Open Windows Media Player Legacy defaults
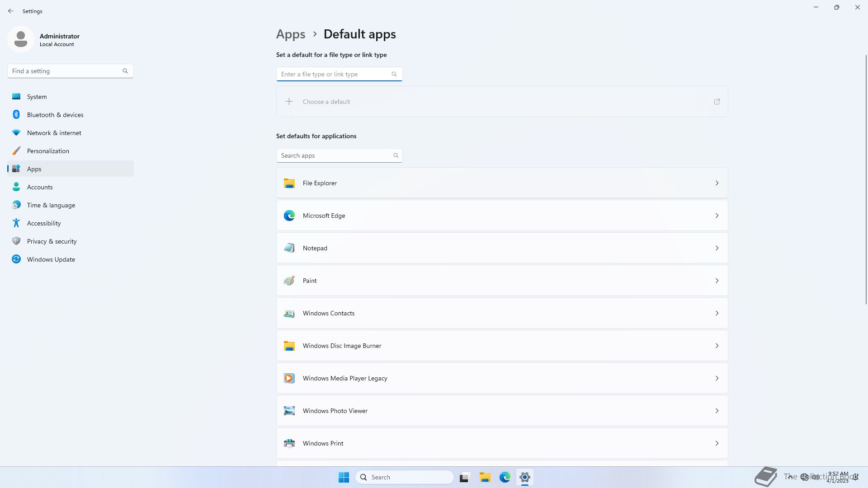 coord(502,378)
